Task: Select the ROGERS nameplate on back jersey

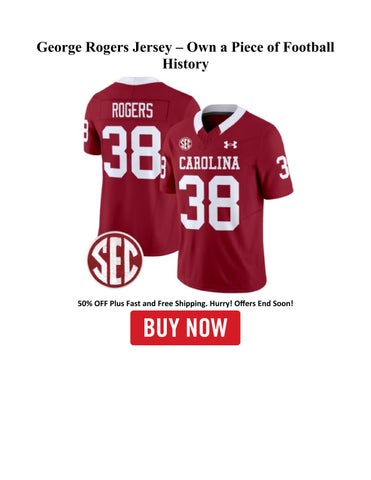Action: point(132,110)
